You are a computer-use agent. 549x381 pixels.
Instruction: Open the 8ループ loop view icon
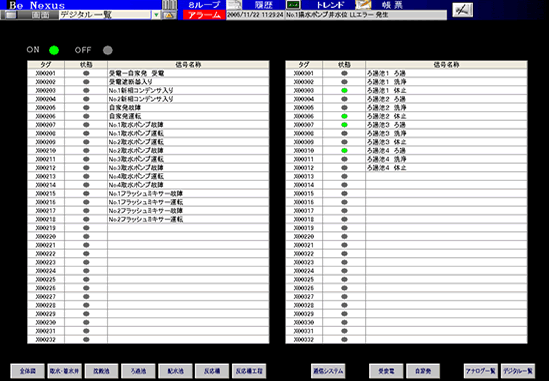pos(169,5)
